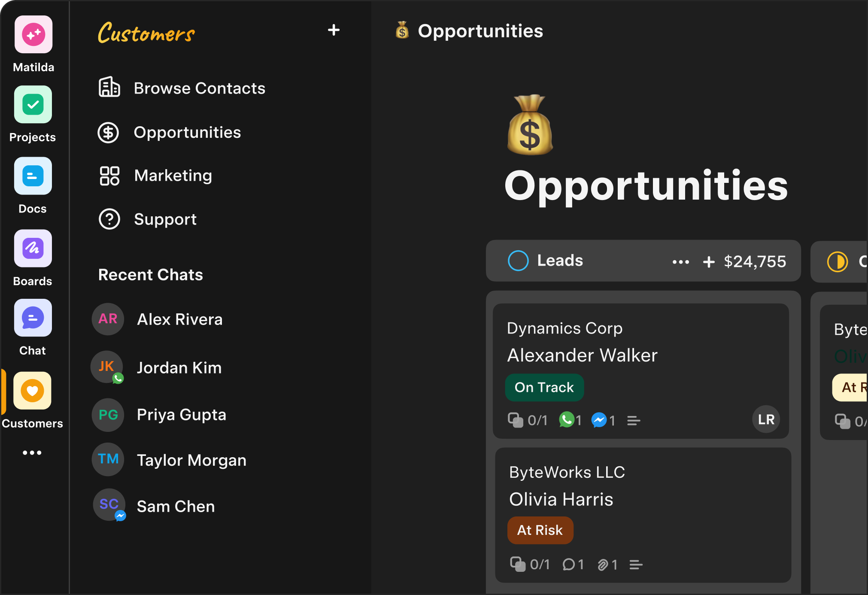868x595 pixels.
Task: Open the Docs app icon
Action: [33, 176]
